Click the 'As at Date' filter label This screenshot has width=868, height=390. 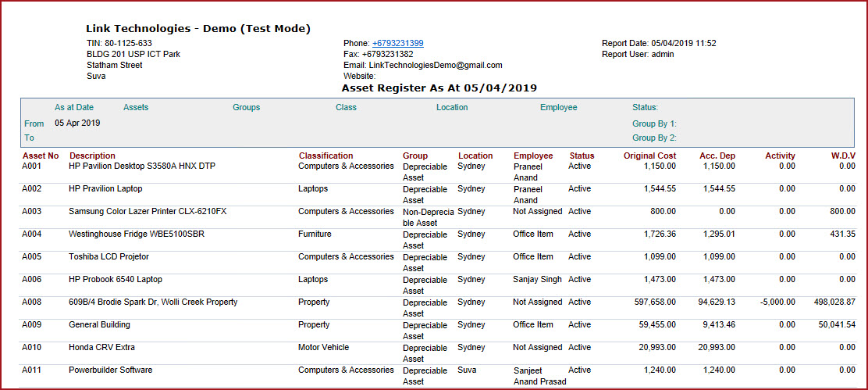[x=74, y=108]
